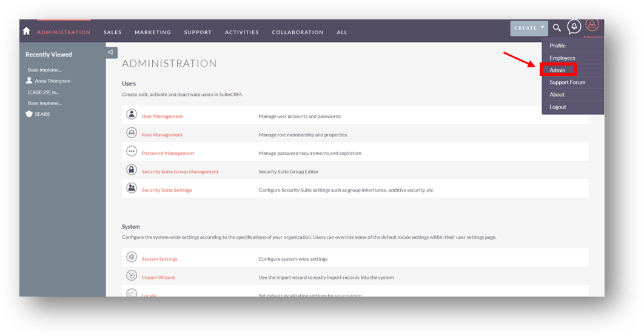Go to the home icon
Image resolution: width=644 pixels, height=336 pixels.
point(27,31)
